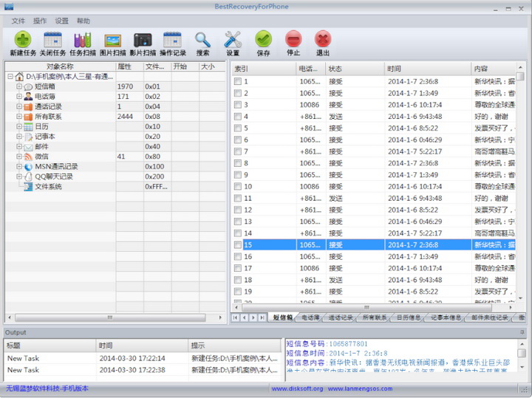532x398 pixels.
Task: Click the SMS detail pane scroll thumb
Action: [522, 353]
